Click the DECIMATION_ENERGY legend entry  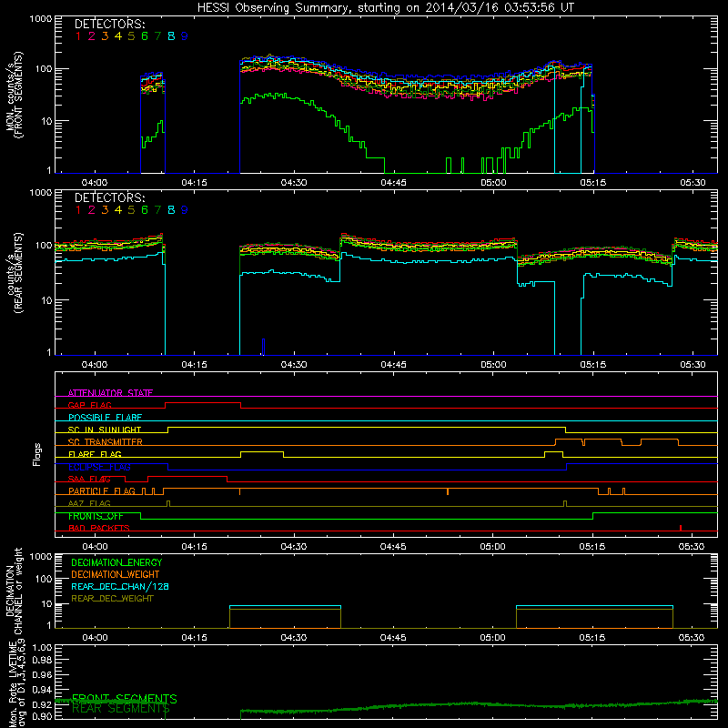tap(116, 562)
